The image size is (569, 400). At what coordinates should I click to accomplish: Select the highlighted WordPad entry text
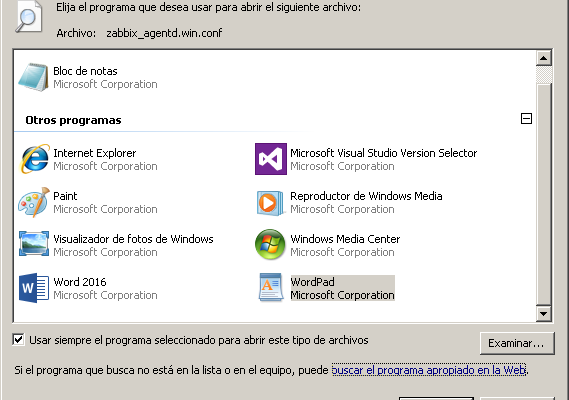[x=342, y=288]
